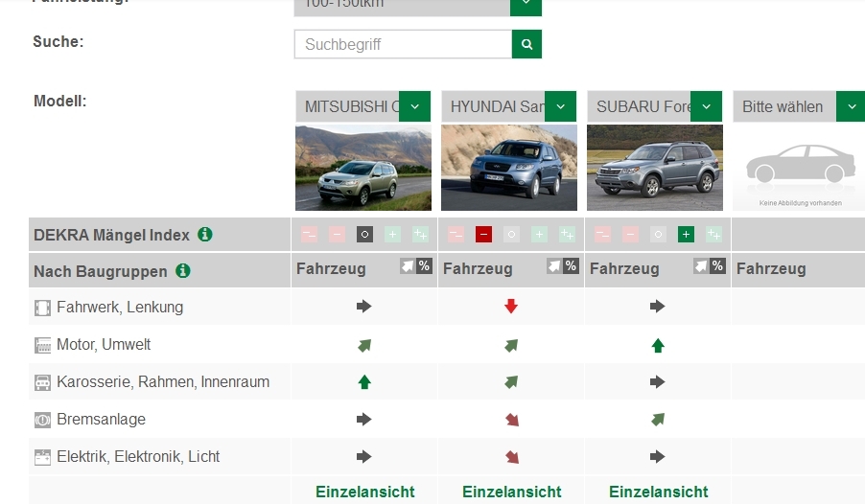The height and width of the screenshot is (504, 865).
Task: Click the Karosserie, Rahmen, Innenraum icon
Action: pos(42,382)
